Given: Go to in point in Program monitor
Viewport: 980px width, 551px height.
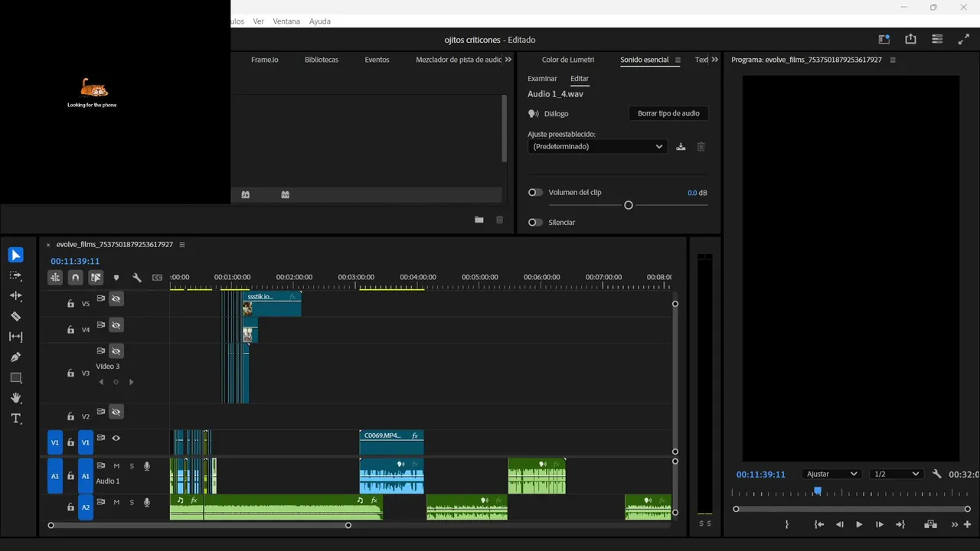Looking at the screenshot, I should click(819, 524).
